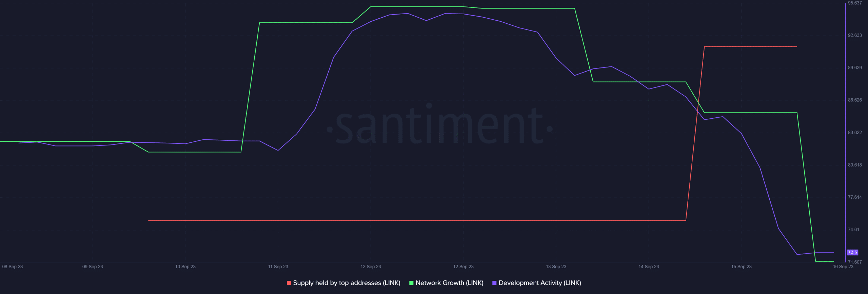Select the 83.622 y-axis value
The width and height of the screenshot is (868, 294).
click(x=855, y=133)
